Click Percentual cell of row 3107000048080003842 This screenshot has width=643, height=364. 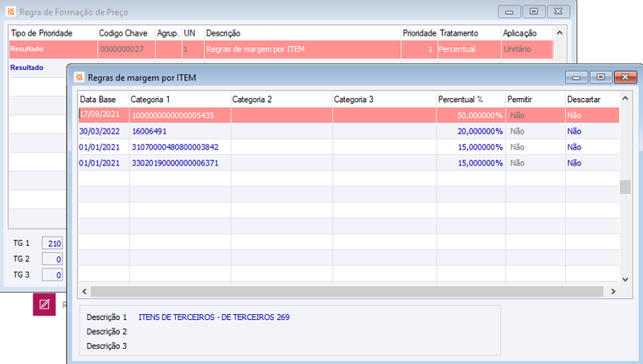point(471,147)
